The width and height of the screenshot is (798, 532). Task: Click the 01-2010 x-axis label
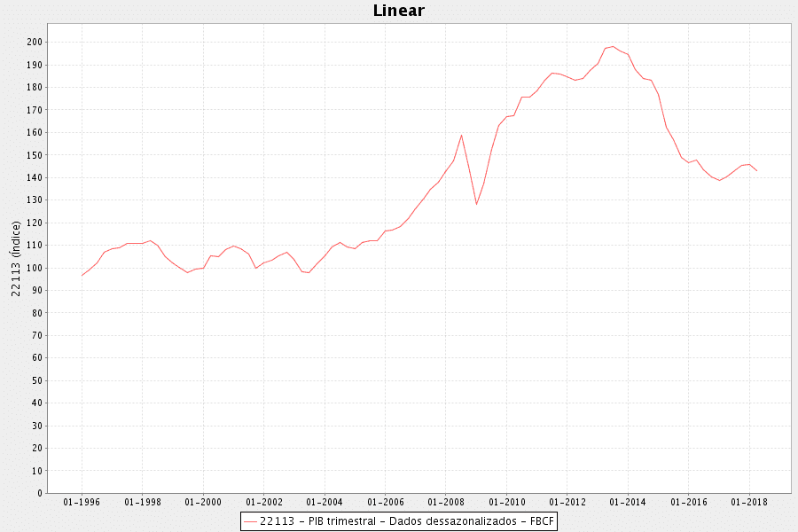click(x=506, y=502)
